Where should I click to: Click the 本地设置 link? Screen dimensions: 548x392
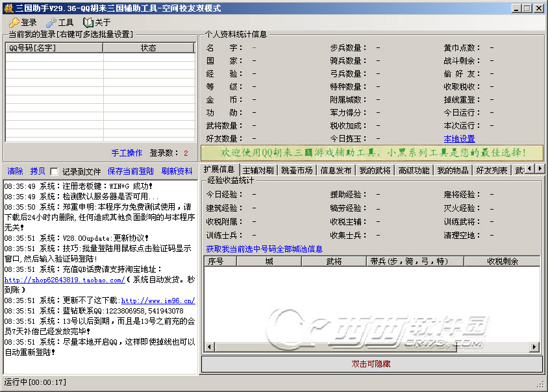459,139
